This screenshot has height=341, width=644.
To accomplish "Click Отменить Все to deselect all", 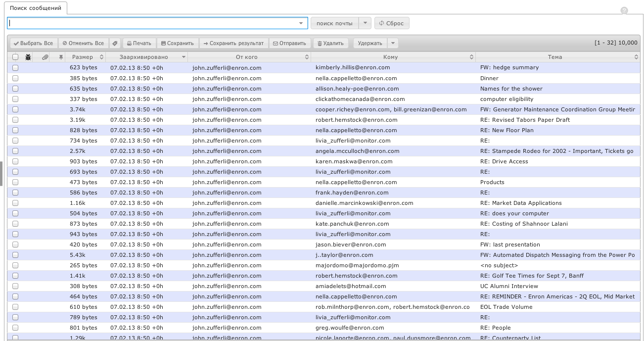I will click(x=83, y=43).
